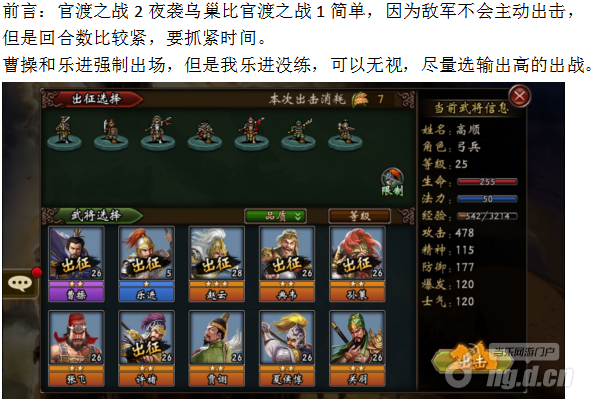Image resolution: width=595 pixels, height=404 pixels.
Task: Click the wheat supply cost icon
Action: 360,99
